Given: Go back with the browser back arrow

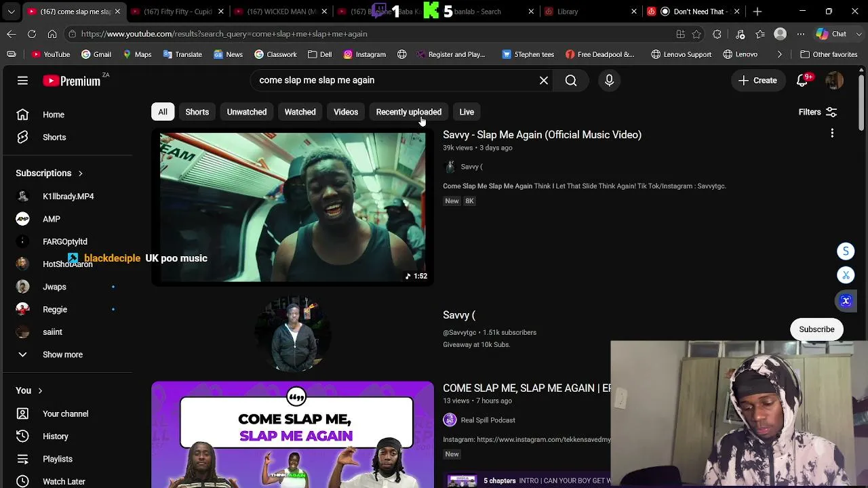Looking at the screenshot, I should coord(12,34).
